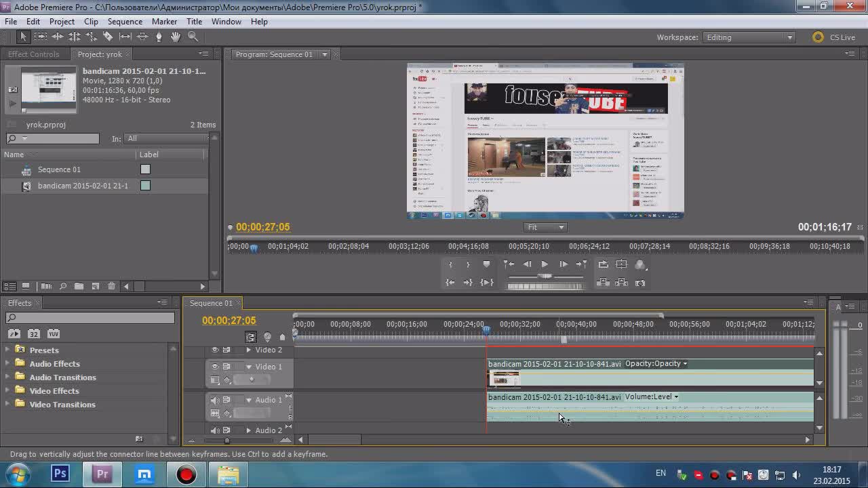Step forward one frame
868x488 pixels.
(x=563, y=264)
